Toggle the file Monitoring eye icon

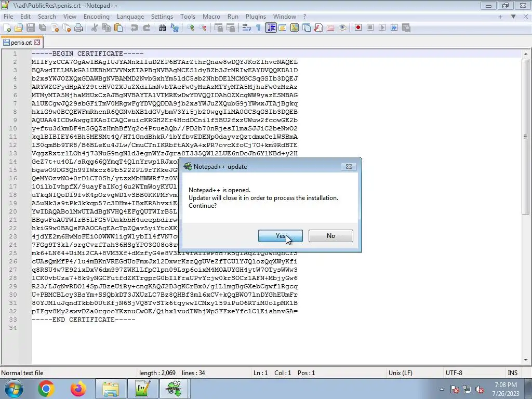click(x=342, y=28)
